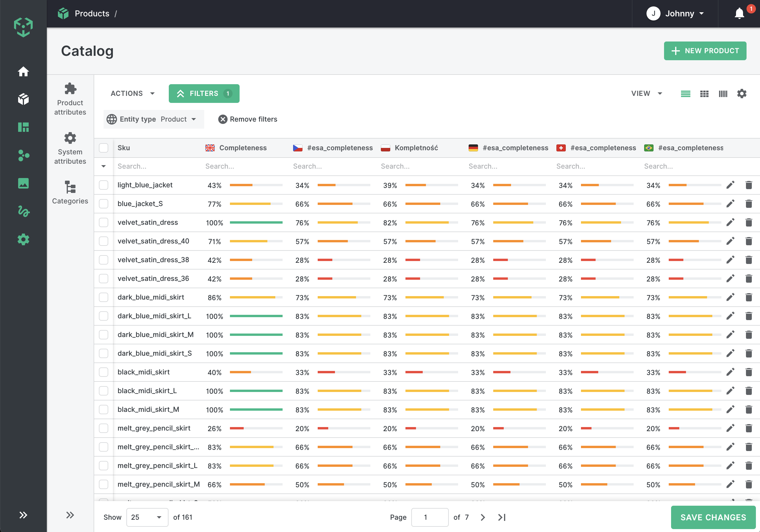760x532 pixels.
Task: Expand main sidebar with double-chevron icon
Action: point(23,515)
